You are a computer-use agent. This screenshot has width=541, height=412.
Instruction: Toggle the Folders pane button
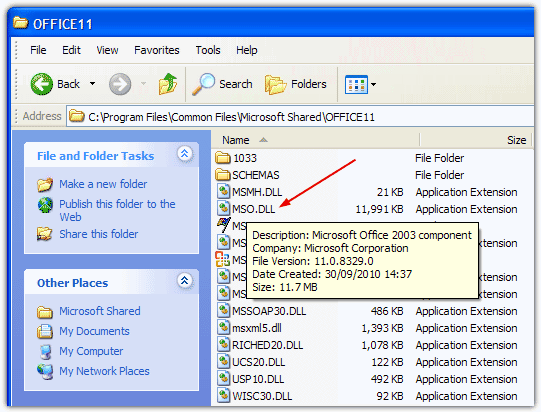pos(295,84)
